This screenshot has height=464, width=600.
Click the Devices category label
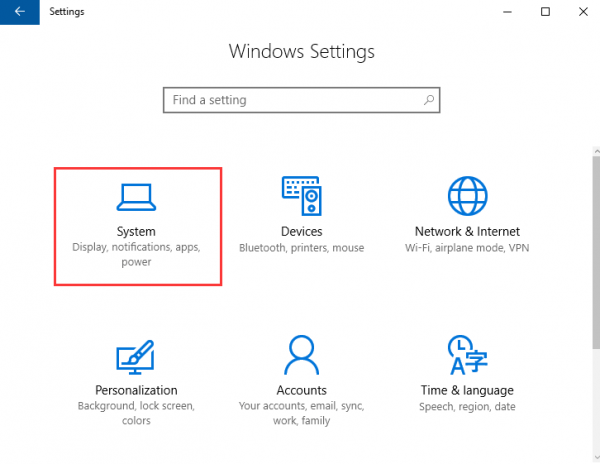point(302,231)
